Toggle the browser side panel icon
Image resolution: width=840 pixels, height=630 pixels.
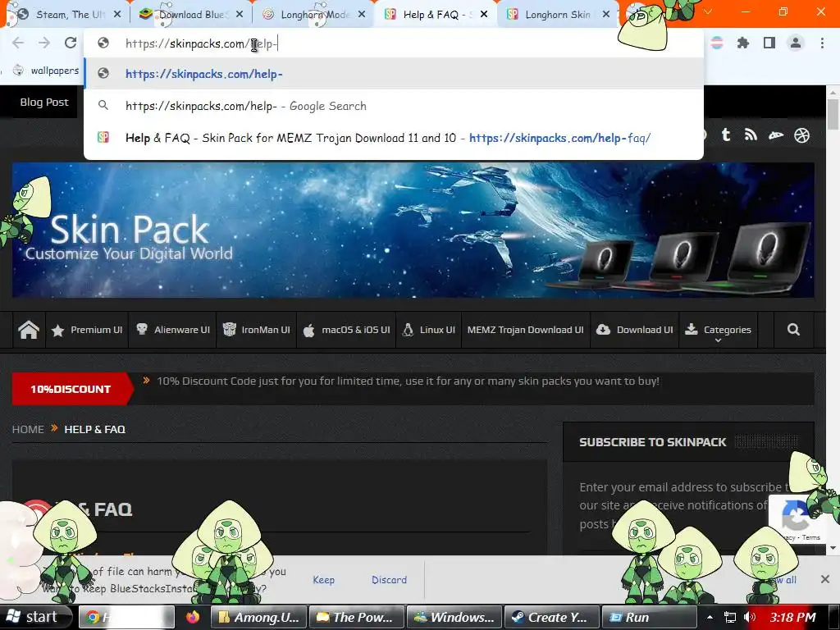point(769,43)
